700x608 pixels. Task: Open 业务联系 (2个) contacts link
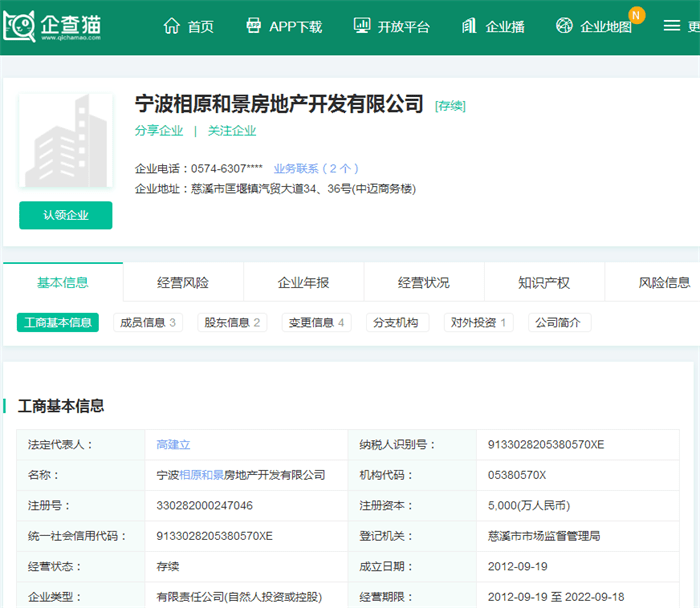coord(316,169)
